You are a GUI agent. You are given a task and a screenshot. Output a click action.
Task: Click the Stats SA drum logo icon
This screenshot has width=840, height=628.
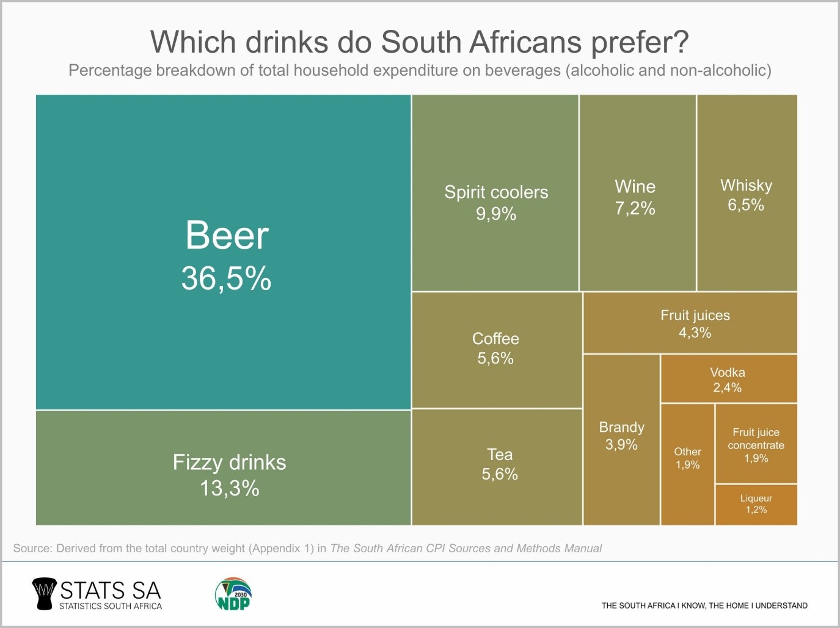[44, 594]
